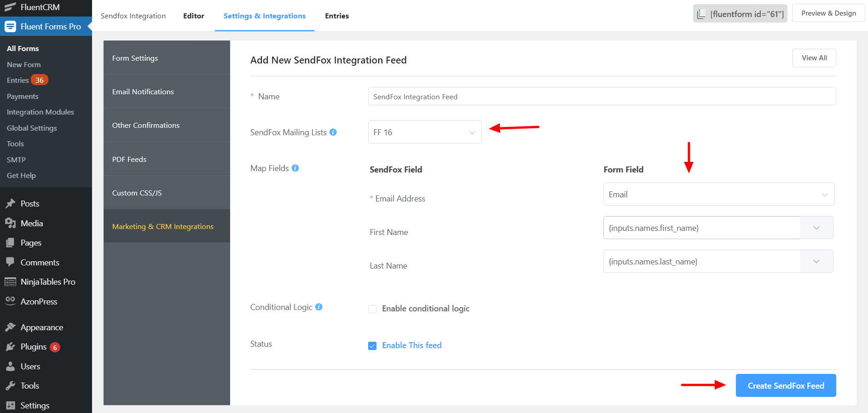Viewport: 868px width, 413px height.
Task: Open Appearance using its paintbrush icon
Action: click(11, 327)
